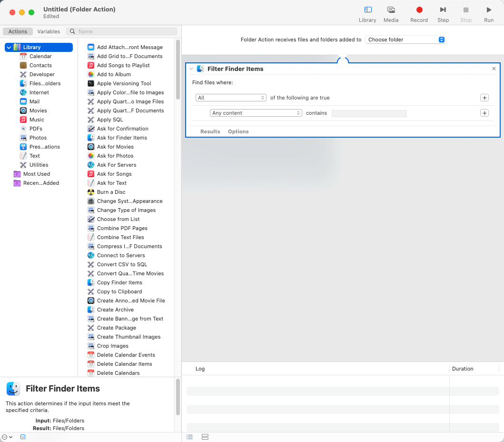Screen dimensions: 504x442
Task: Select the Music category
Action: coord(37,120)
